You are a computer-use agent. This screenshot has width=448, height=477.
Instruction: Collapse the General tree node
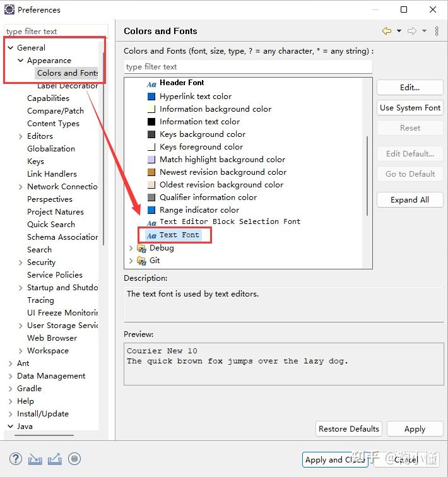[x=11, y=48]
